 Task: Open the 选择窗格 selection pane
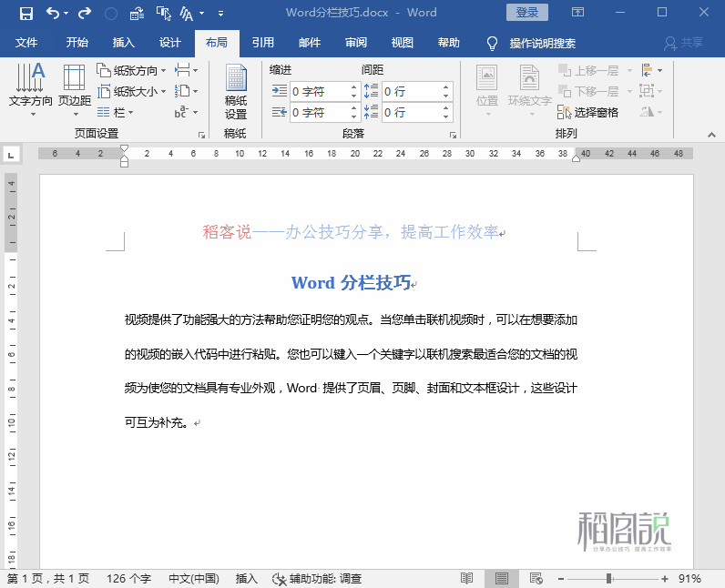[x=588, y=112]
